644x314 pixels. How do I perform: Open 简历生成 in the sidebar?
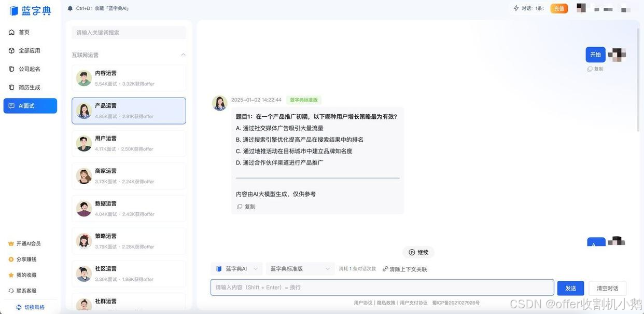pyautogui.click(x=30, y=87)
